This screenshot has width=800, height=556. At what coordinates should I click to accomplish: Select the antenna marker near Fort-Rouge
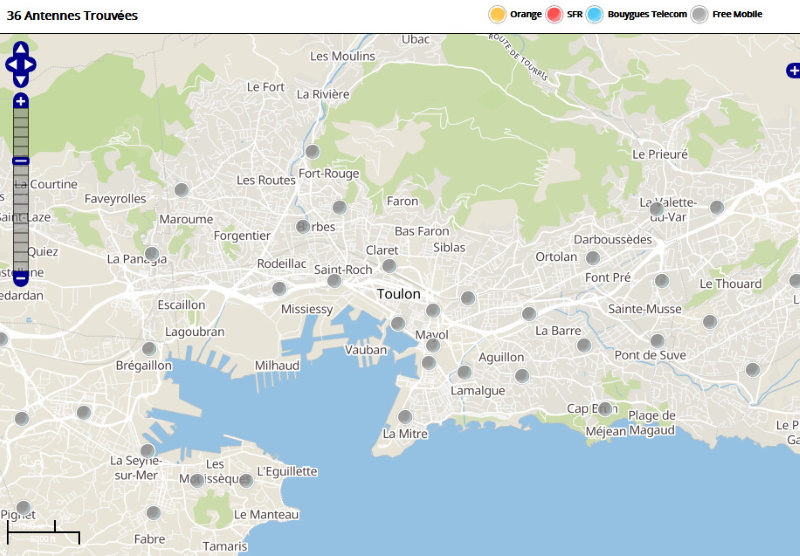(x=312, y=152)
